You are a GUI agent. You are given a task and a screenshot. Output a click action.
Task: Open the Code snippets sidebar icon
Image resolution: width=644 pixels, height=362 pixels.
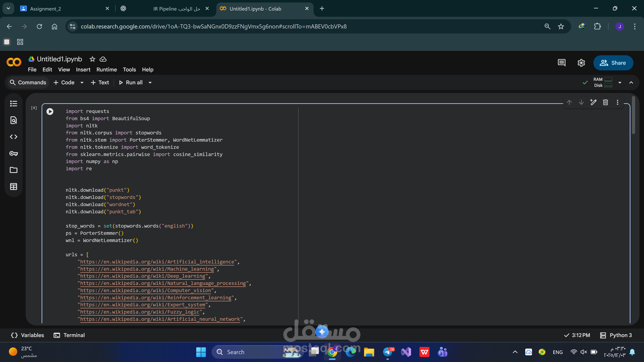tap(13, 137)
